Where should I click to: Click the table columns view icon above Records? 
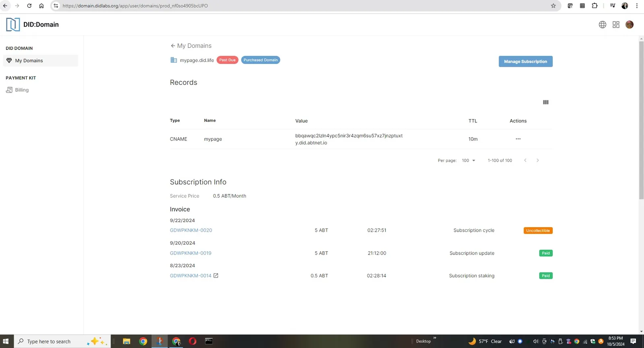point(546,102)
